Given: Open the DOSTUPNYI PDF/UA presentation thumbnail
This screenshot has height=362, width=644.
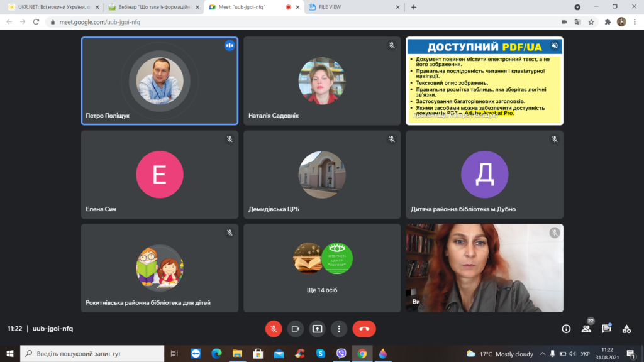Looking at the screenshot, I should click(x=484, y=81).
